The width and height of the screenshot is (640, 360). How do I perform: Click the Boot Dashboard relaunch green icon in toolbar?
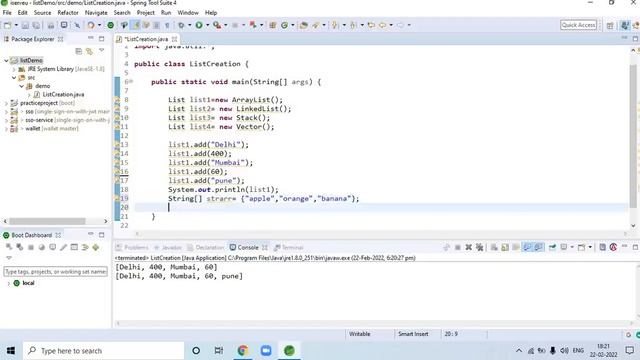pos(111,25)
